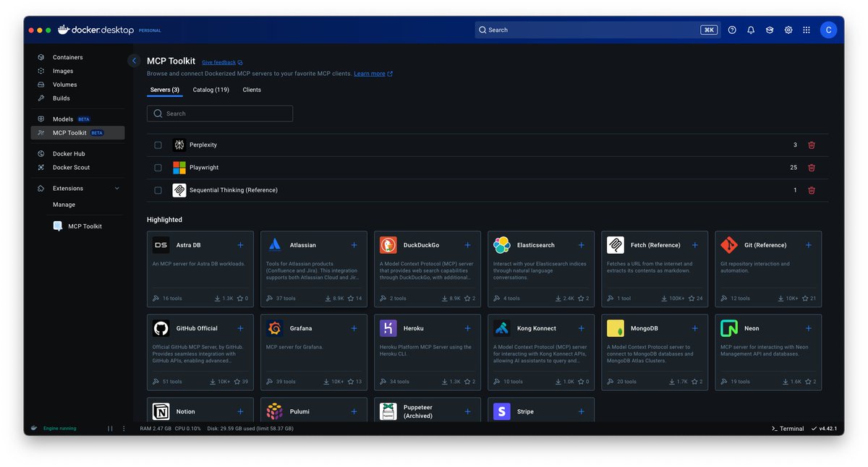This screenshot has height=467, width=868.
Task: Open the user account avatar C
Action: pyautogui.click(x=828, y=30)
